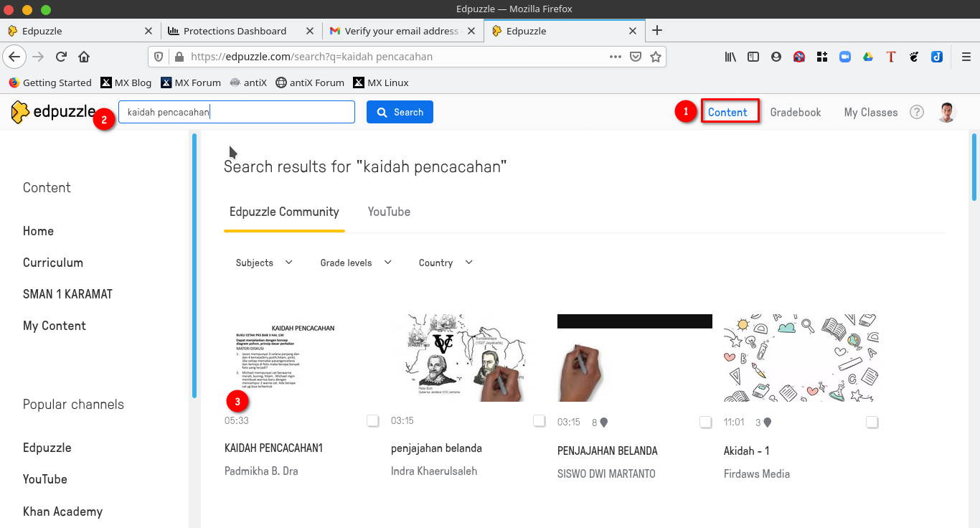Open Home in the Content sidebar
Screen dimensions: 980x528
38,231
